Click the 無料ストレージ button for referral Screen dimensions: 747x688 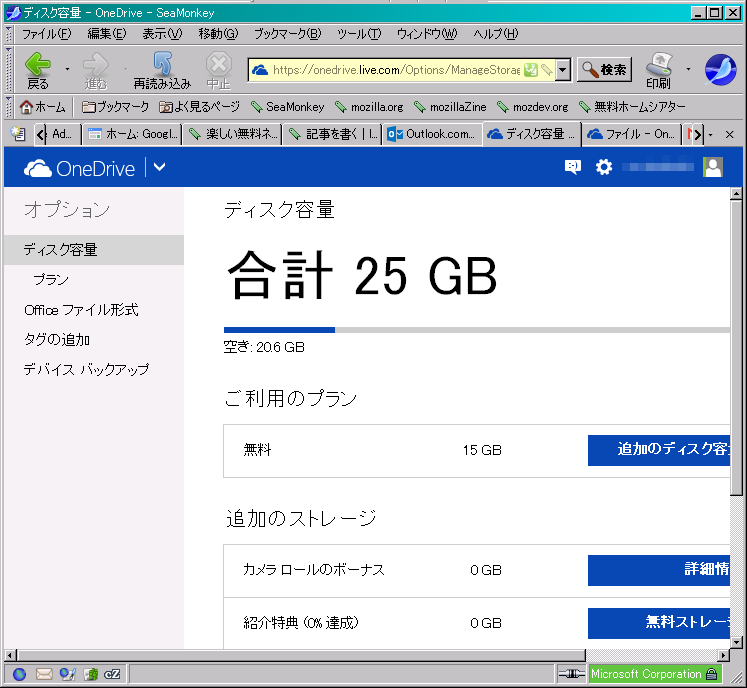coord(659,623)
